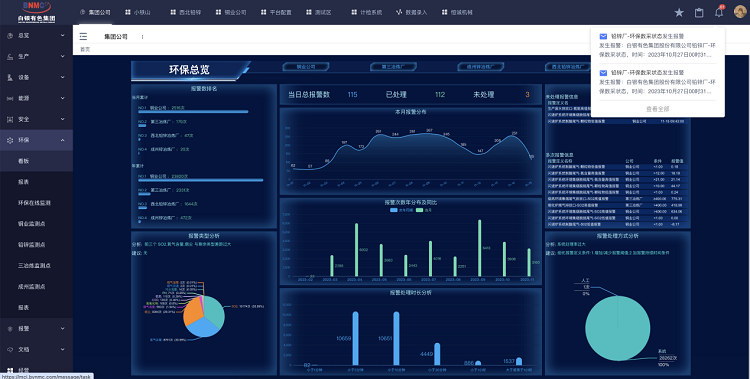Open the notification bell icon
The image size is (750, 379).
click(x=719, y=12)
